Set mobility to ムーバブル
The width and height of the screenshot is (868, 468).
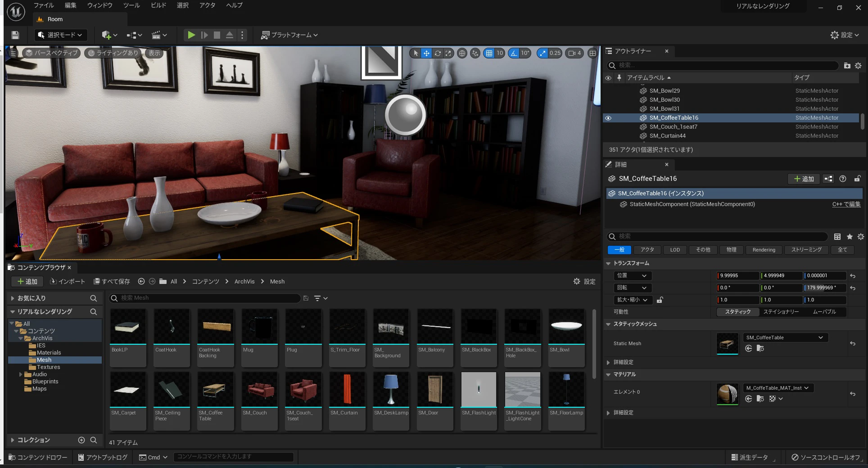(824, 312)
